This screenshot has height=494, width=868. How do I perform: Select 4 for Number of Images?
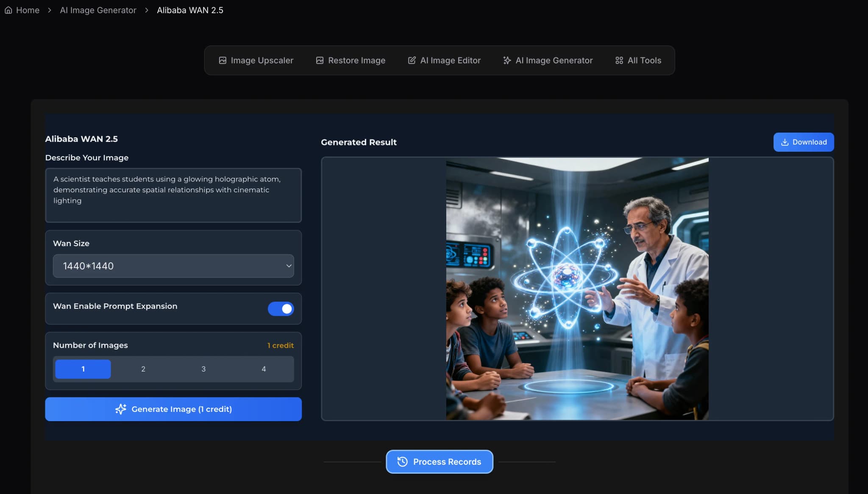264,369
